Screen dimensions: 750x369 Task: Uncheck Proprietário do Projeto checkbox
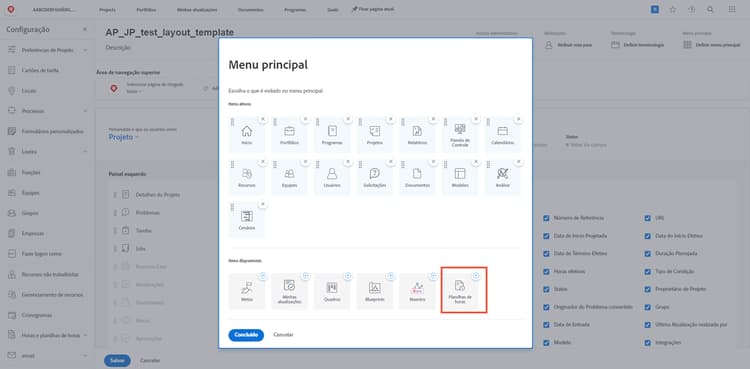pos(648,289)
